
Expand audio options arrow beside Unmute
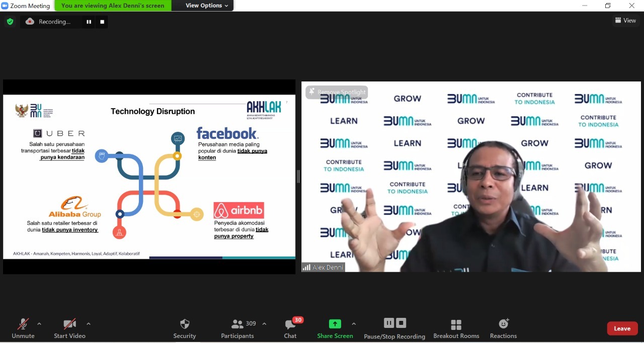[x=39, y=324]
